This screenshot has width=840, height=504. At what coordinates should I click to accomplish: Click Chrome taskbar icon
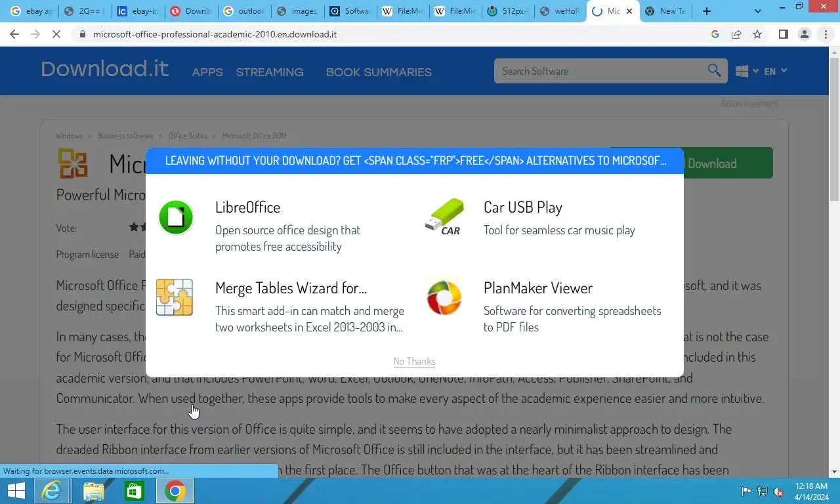click(x=175, y=491)
